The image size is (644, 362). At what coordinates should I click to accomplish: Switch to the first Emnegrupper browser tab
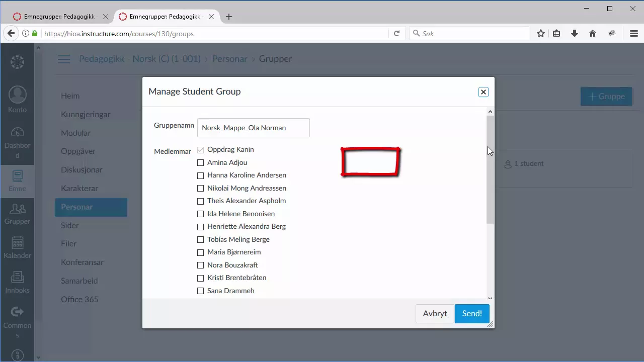60,17
